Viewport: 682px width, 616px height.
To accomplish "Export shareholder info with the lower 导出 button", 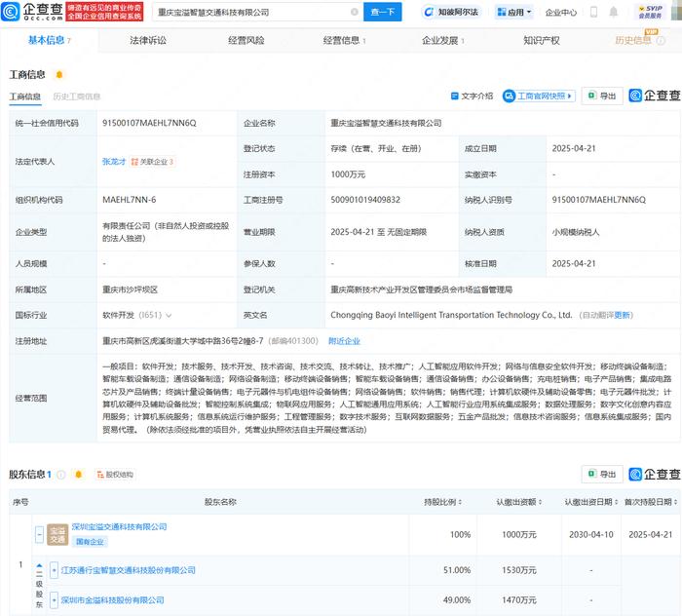I will pyautogui.click(x=602, y=474).
